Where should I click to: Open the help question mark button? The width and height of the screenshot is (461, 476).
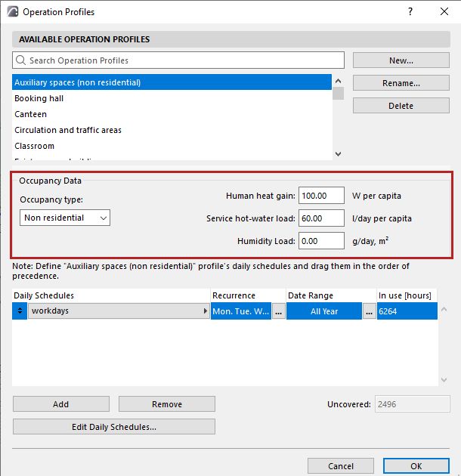[410, 12]
